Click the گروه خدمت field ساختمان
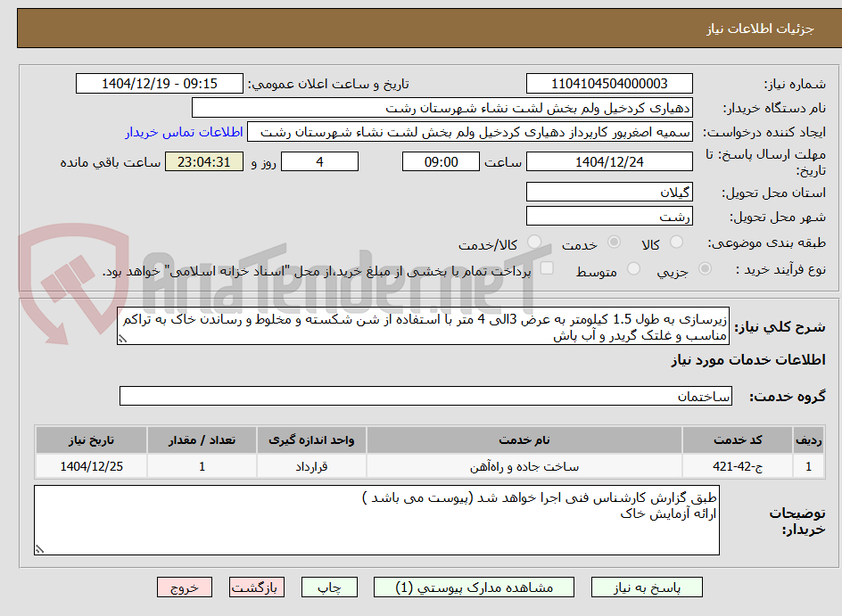Viewport: 842px width, 616px height. tap(425, 396)
